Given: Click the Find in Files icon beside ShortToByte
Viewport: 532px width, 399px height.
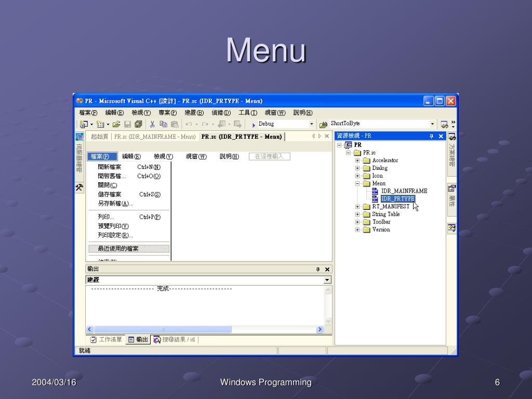Looking at the screenshot, I should click(x=323, y=125).
